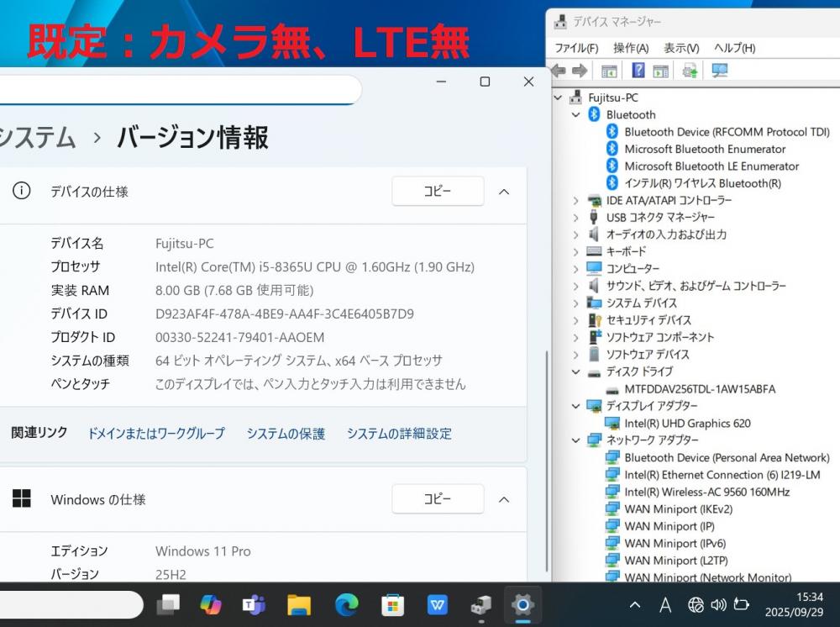
Task: Launch Microsoft Teams from the taskbar
Action: [254, 604]
